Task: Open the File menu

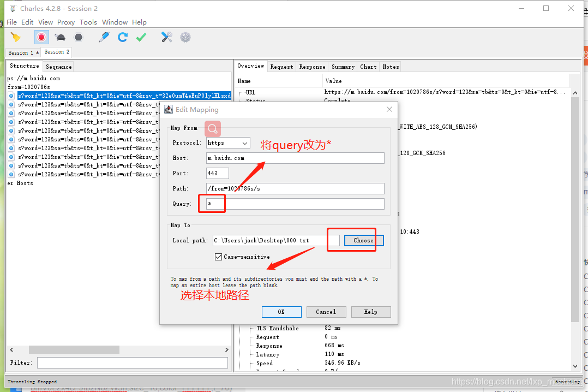Action: pyautogui.click(x=11, y=22)
